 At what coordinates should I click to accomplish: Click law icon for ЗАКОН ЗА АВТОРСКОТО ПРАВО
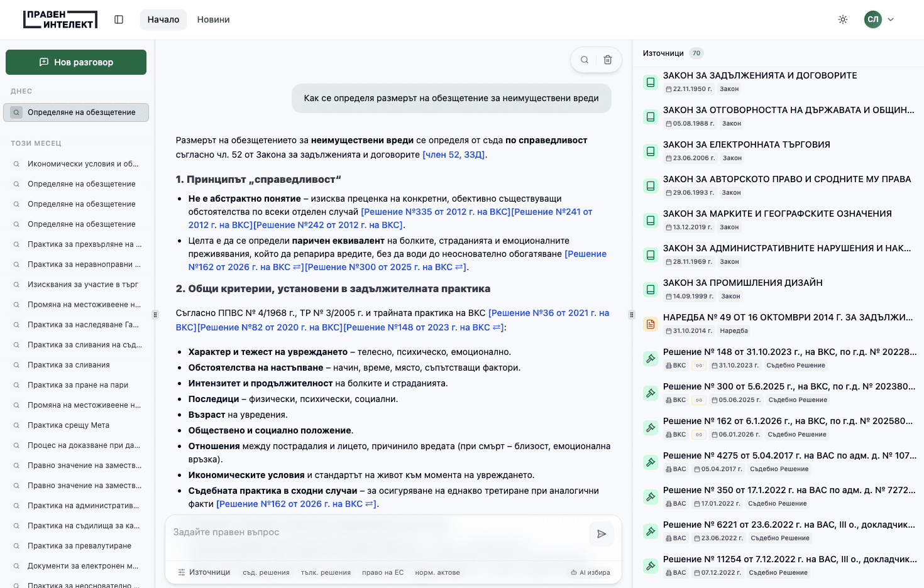click(651, 186)
